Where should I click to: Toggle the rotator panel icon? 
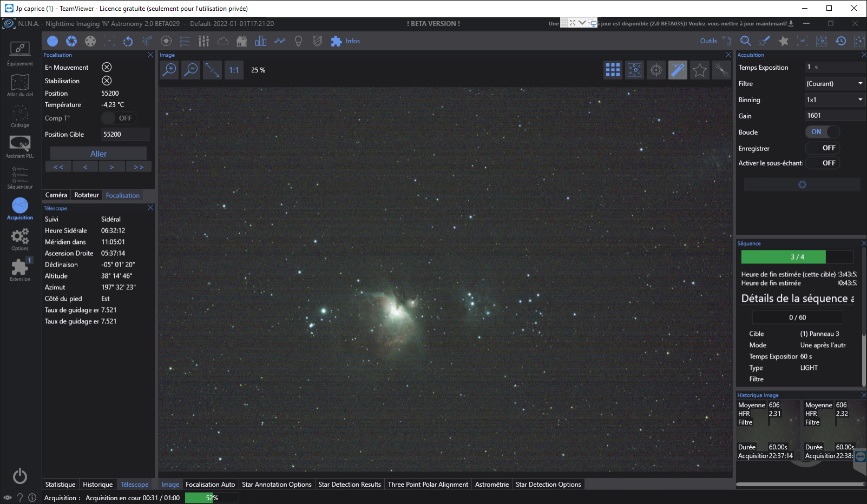tap(128, 41)
